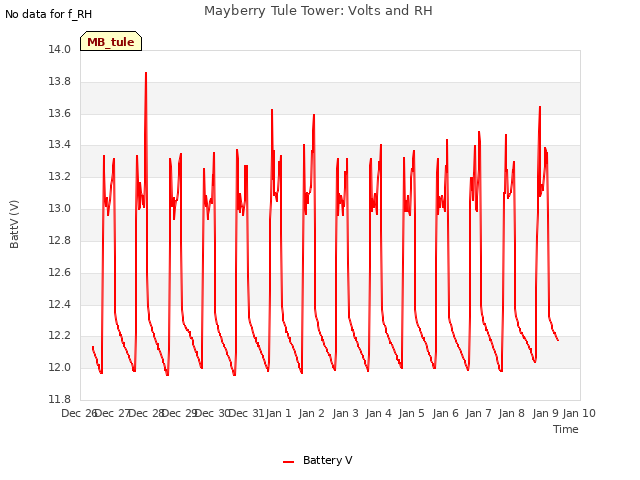
Task: Click the 12.4 y-axis tick label
Action: (60, 304)
